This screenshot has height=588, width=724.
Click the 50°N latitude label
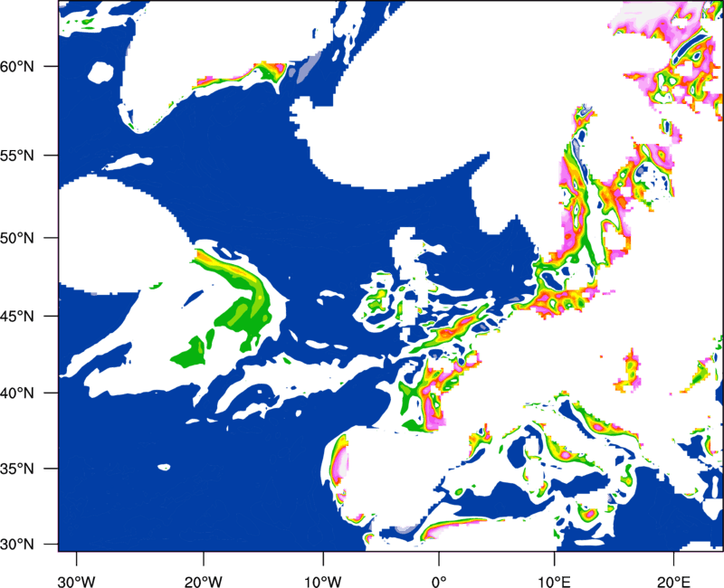tap(17, 238)
